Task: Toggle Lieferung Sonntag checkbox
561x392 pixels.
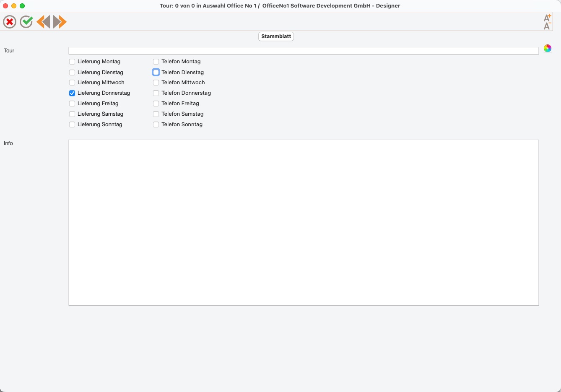Action: pyautogui.click(x=72, y=125)
